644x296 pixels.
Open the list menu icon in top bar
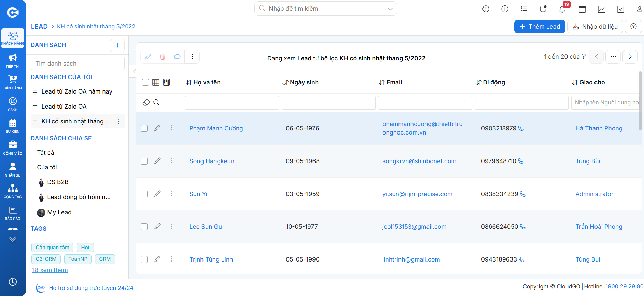coord(524,9)
